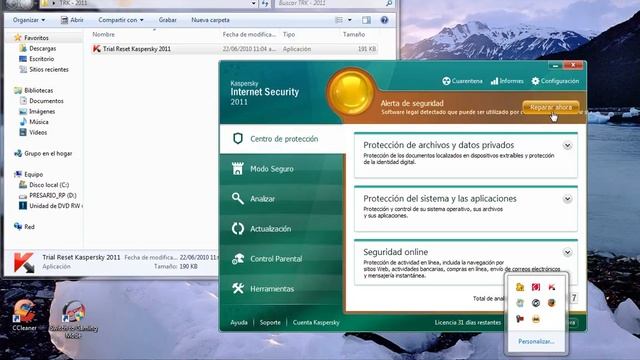Expand Protección de archivos y datos privados
The height and width of the screenshot is (360, 640).
pos(567,145)
